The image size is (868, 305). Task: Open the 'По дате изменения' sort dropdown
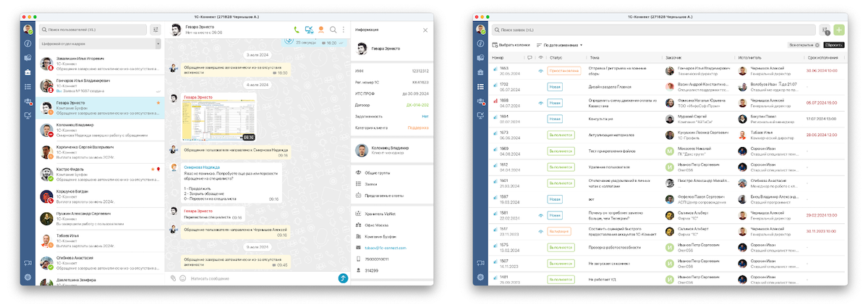[x=559, y=45]
